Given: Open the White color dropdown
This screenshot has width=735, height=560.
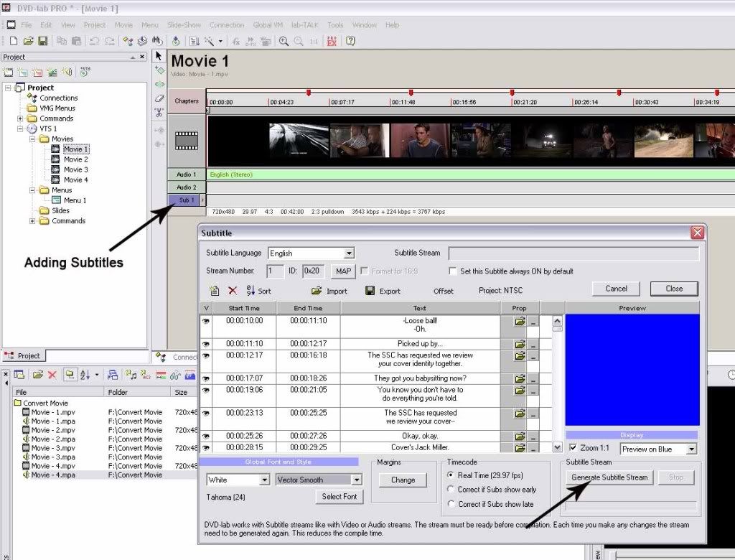Looking at the screenshot, I should coord(264,480).
